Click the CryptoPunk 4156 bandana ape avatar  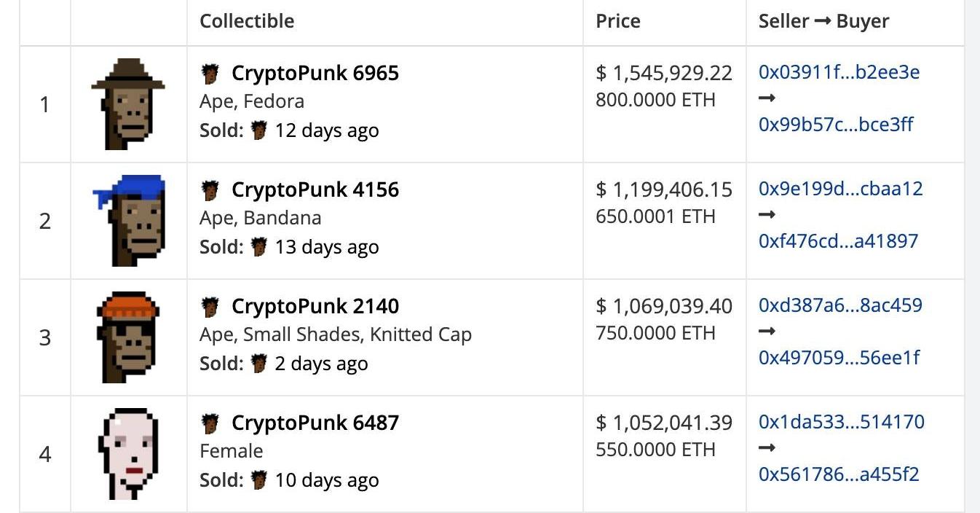[128, 220]
